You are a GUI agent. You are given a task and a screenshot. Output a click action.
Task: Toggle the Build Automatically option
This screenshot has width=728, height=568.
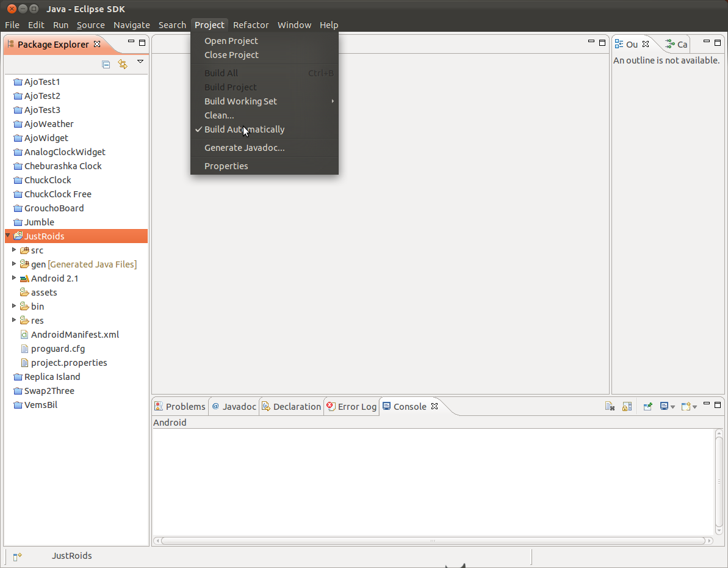pyautogui.click(x=264, y=129)
